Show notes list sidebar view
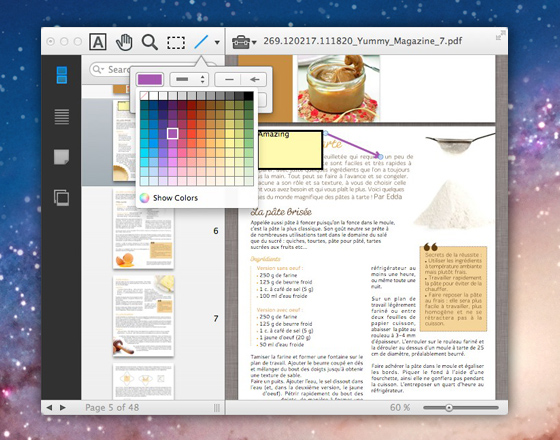The image size is (560, 440). pyautogui.click(x=61, y=157)
